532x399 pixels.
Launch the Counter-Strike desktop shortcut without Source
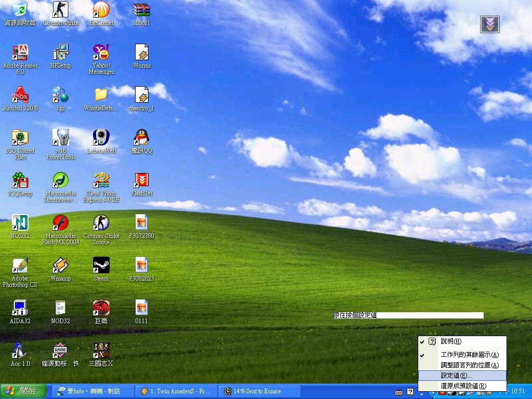(x=61, y=14)
